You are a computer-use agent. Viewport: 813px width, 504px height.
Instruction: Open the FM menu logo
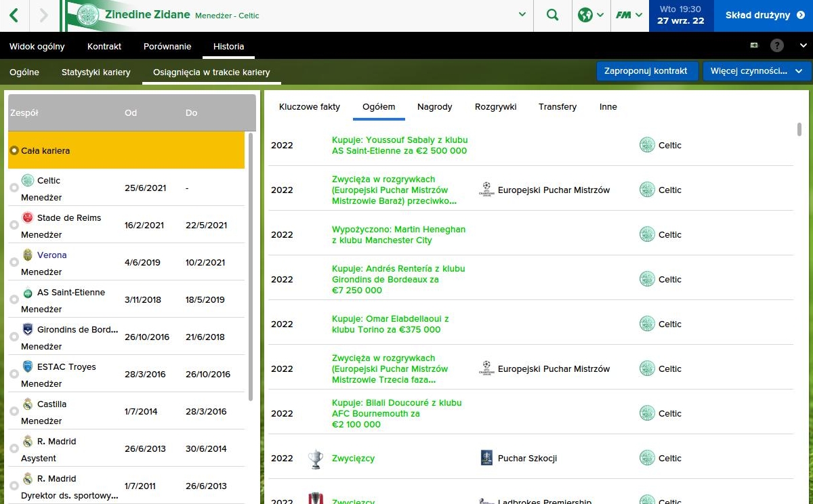coord(623,15)
